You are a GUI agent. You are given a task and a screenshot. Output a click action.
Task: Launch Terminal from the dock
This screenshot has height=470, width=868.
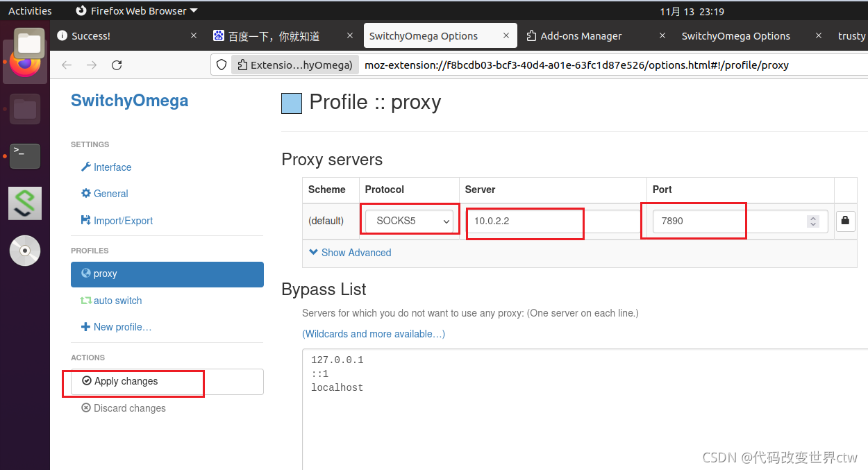click(25, 156)
